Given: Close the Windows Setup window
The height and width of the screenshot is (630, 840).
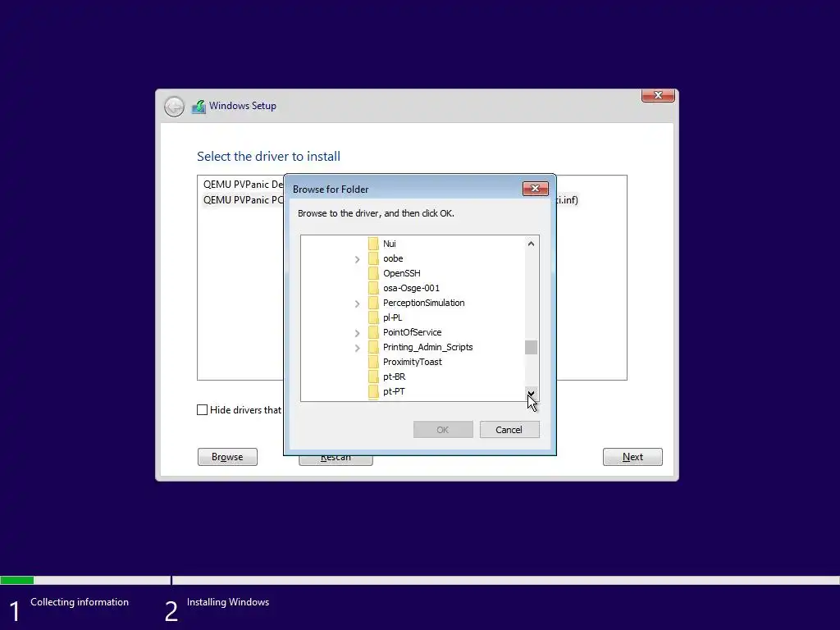Looking at the screenshot, I should 658,95.
